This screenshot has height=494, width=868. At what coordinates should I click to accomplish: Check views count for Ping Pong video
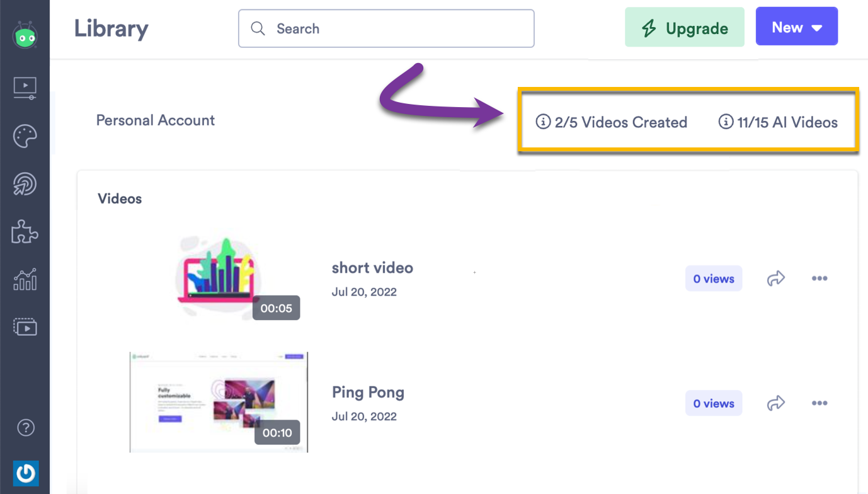(x=713, y=403)
